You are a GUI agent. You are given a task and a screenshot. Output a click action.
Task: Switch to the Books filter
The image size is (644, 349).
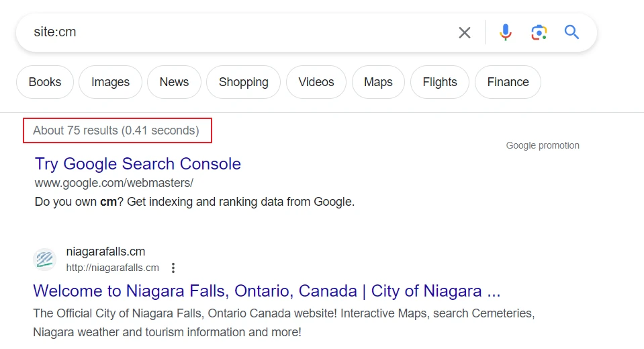(x=45, y=82)
